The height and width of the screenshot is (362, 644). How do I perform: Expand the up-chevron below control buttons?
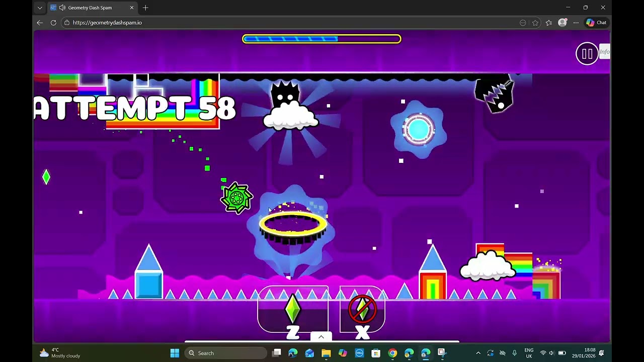click(x=321, y=337)
